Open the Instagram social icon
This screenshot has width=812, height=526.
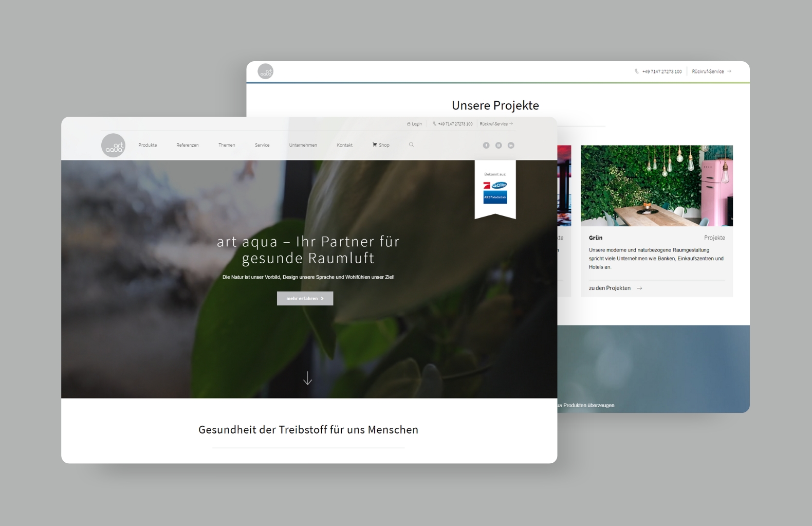click(499, 146)
